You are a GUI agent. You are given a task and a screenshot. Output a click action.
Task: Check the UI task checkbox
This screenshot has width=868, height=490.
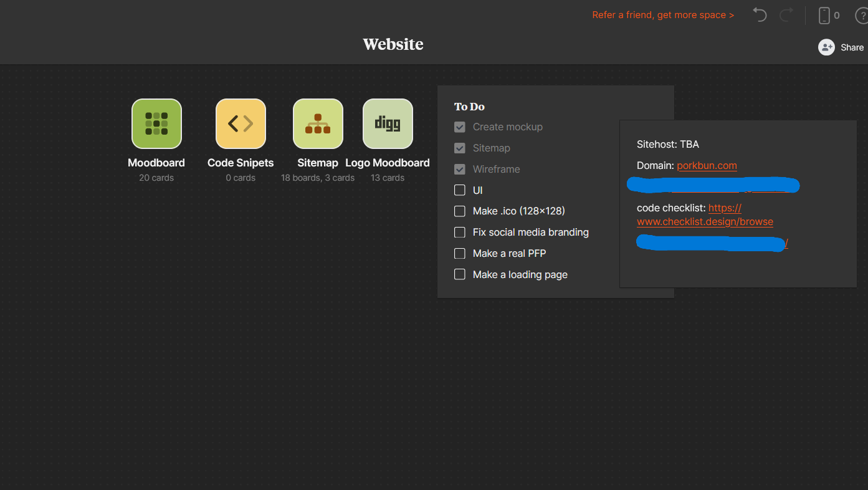[x=460, y=191]
